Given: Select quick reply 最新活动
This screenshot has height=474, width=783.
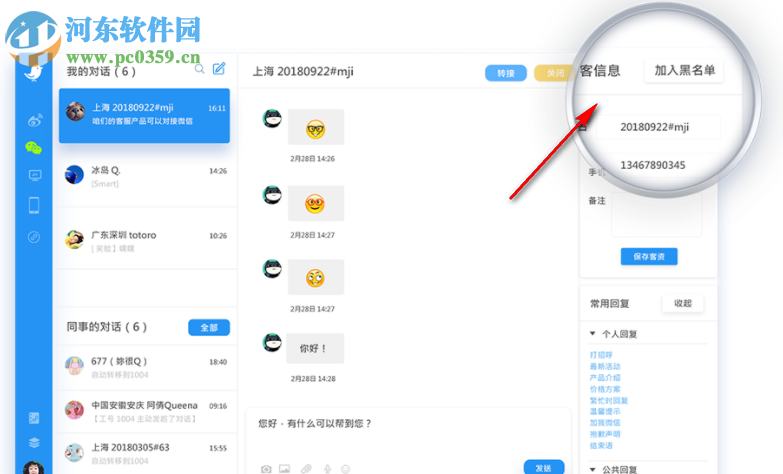Looking at the screenshot, I should [605, 366].
